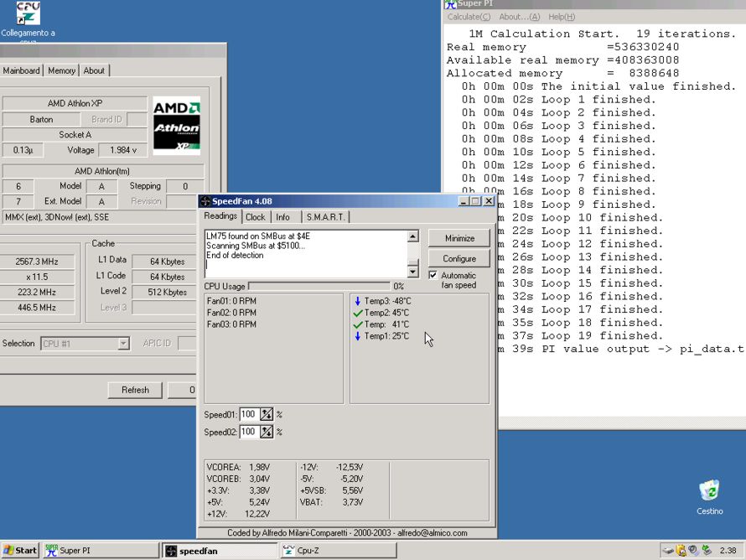The width and height of the screenshot is (746, 560).
Task: Open the Calculate menu in Super PI
Action: click(469, 17)
